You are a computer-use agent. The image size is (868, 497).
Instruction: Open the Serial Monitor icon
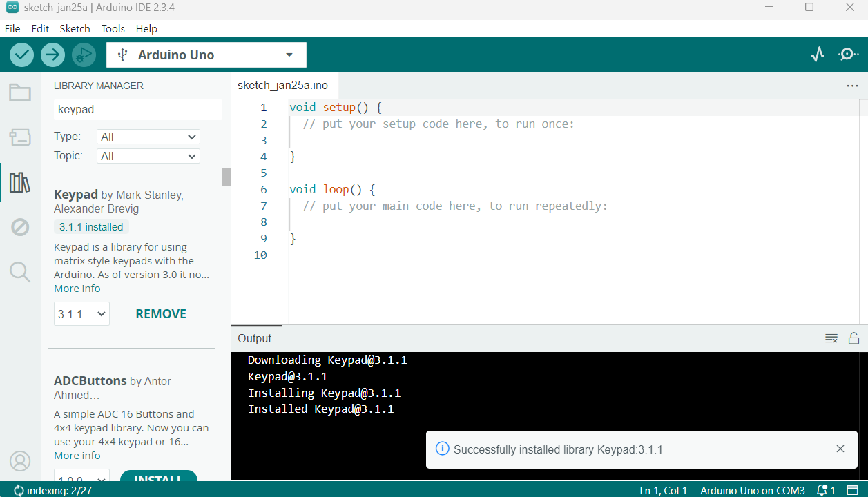[x=849, y=55]
